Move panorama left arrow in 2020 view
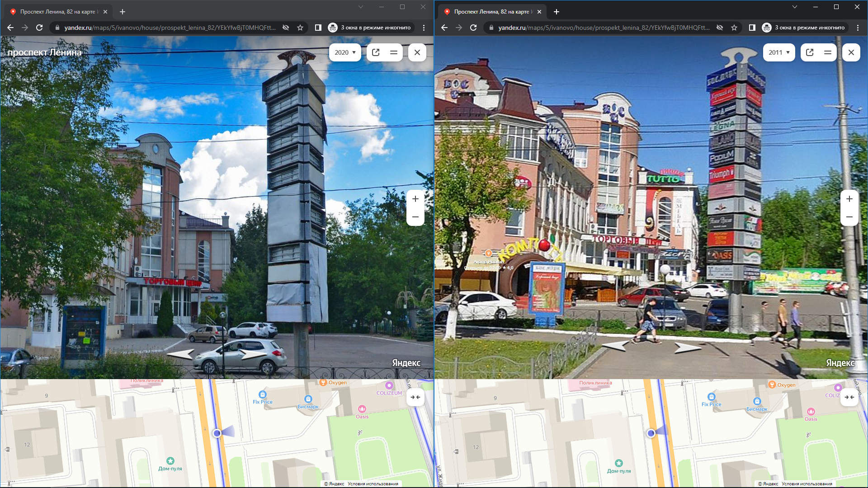This screenshot has width=868, height=488. (180, 354)
